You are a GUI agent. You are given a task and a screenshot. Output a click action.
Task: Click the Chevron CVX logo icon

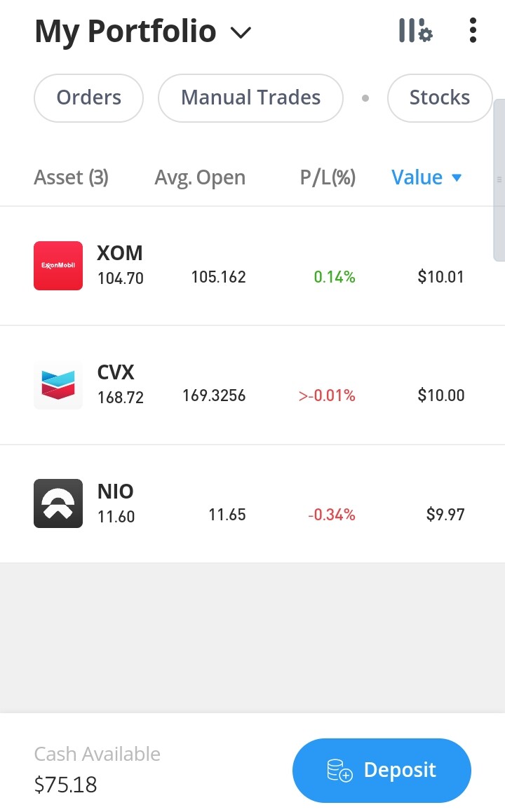(58, 385)
